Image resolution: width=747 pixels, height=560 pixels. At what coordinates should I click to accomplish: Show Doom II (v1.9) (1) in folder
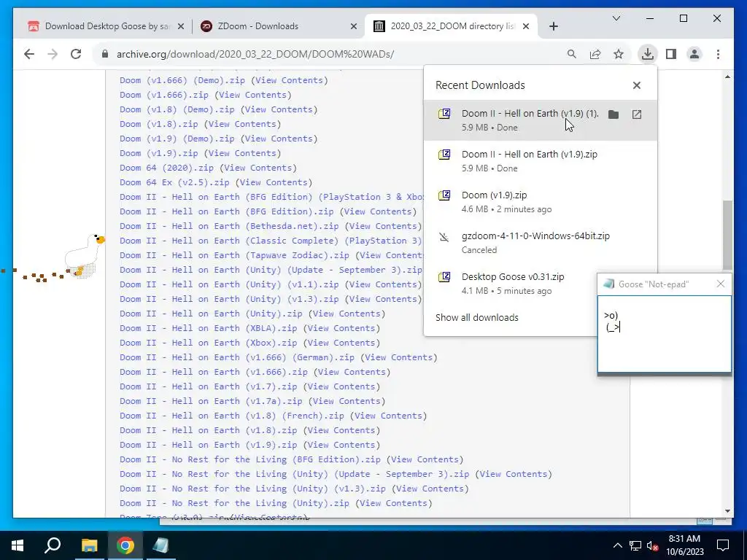[x=614, y=114]
